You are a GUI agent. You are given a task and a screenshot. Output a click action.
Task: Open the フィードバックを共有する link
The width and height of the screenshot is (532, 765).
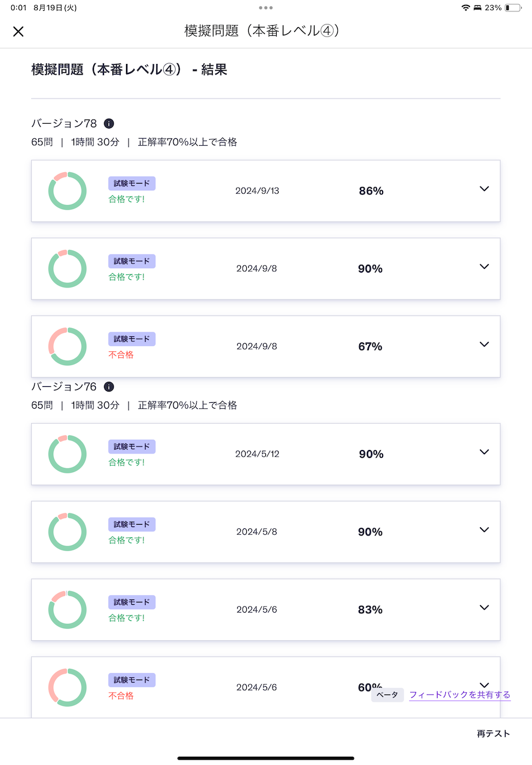[x=460, y=694]
